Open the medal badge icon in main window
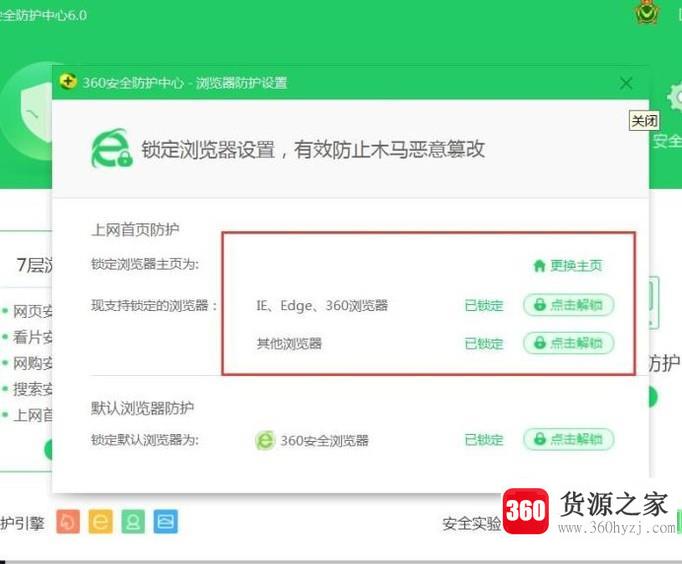 pyautogui.click(x=647, y=12)
